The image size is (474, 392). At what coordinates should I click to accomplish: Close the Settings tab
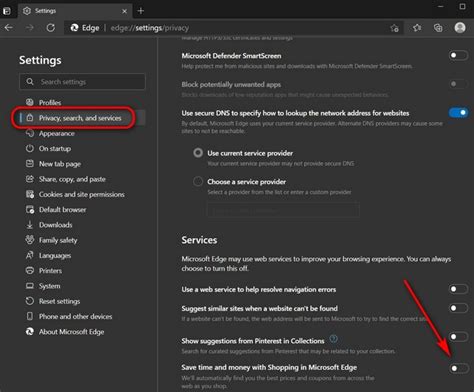coord(124,11)
